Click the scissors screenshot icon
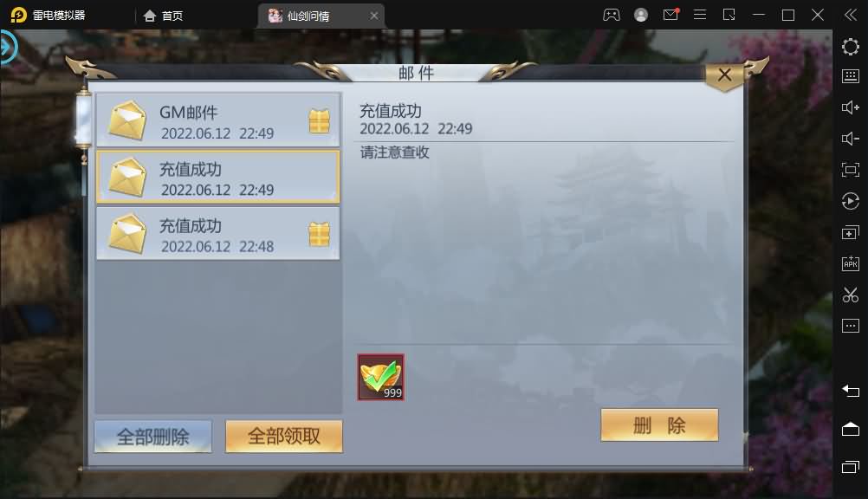The image size is (868, 499). pos(851,295)
